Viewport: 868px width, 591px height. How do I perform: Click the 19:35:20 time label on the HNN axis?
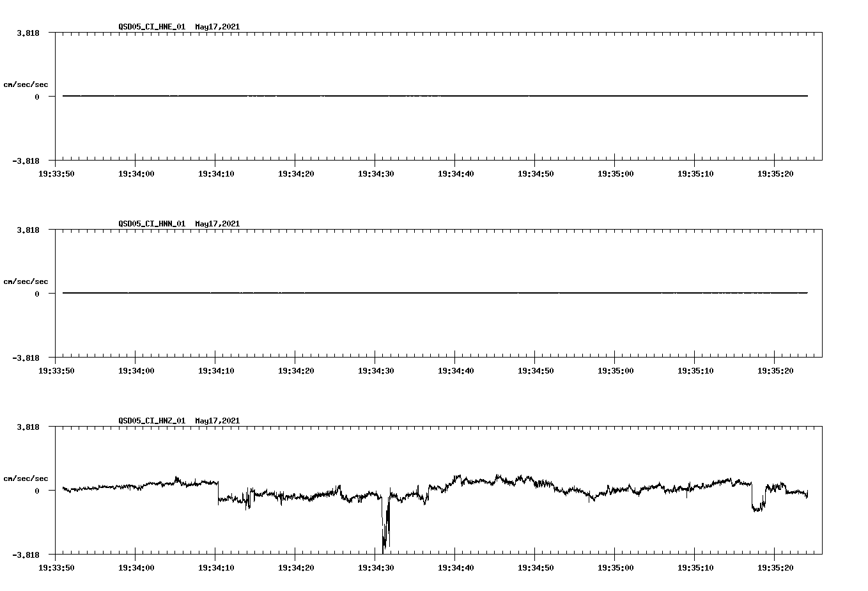[775, 370]
